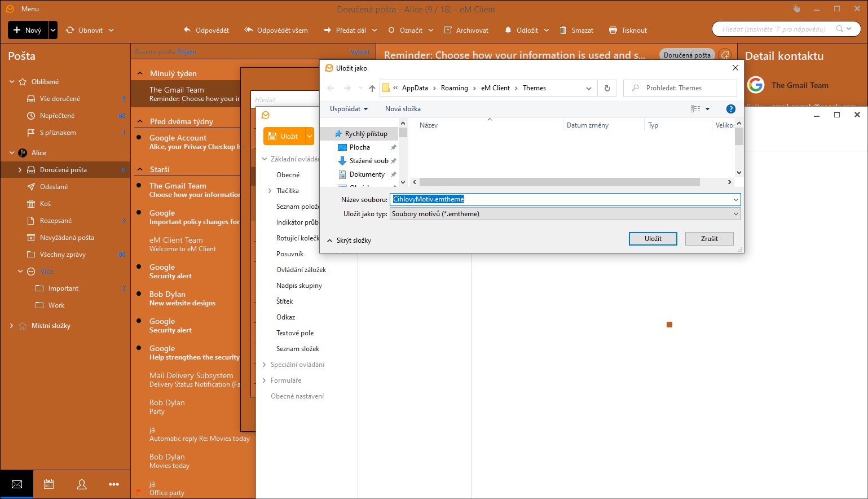
Task: Open the Uložit jako typ dropdown
Action: 565,214
